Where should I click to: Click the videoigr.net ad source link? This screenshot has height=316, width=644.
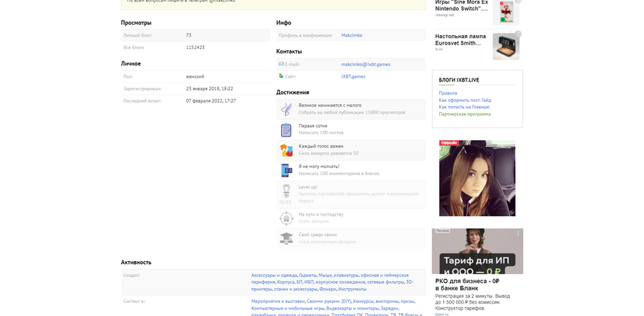click(445, 15)
